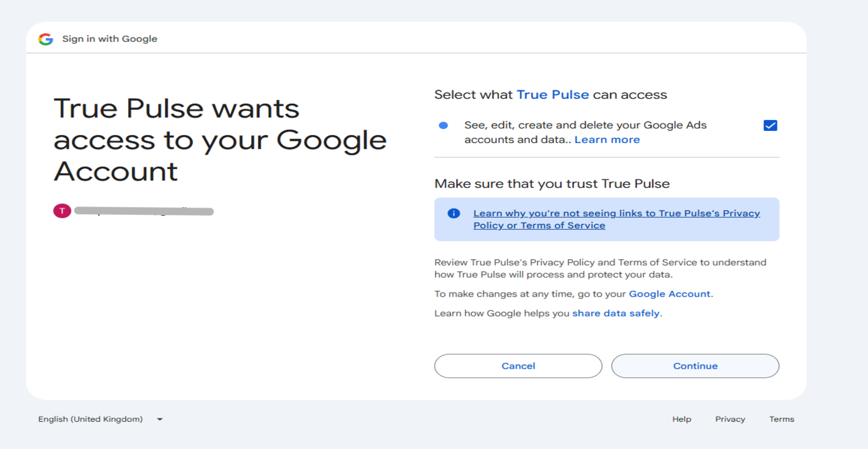The image size is (868, 449).
Task: Uncheck the Google Ads access checkbox
Action: (x=770, y=126)
